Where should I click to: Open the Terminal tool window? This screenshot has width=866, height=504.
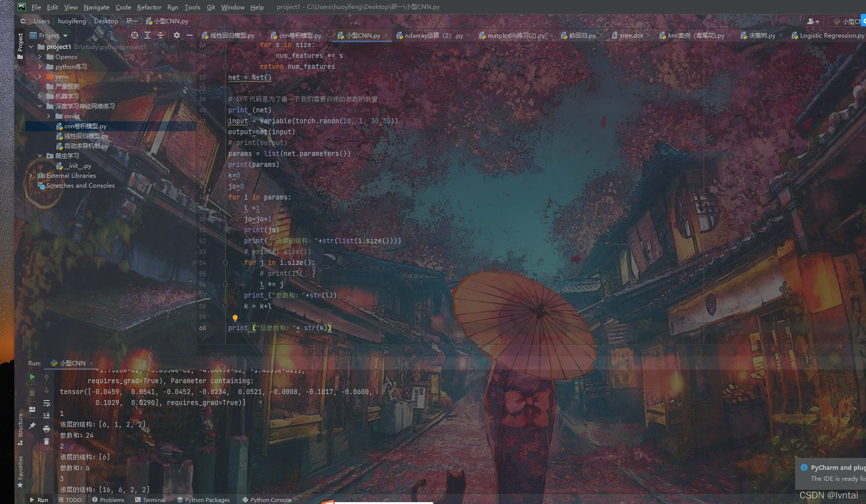[x=150, y=500]
